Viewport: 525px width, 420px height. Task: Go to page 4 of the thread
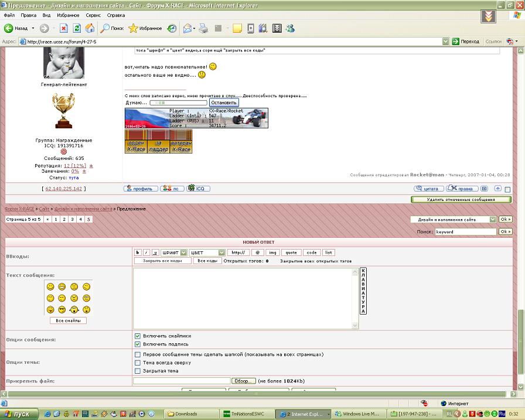pos(80,219)
